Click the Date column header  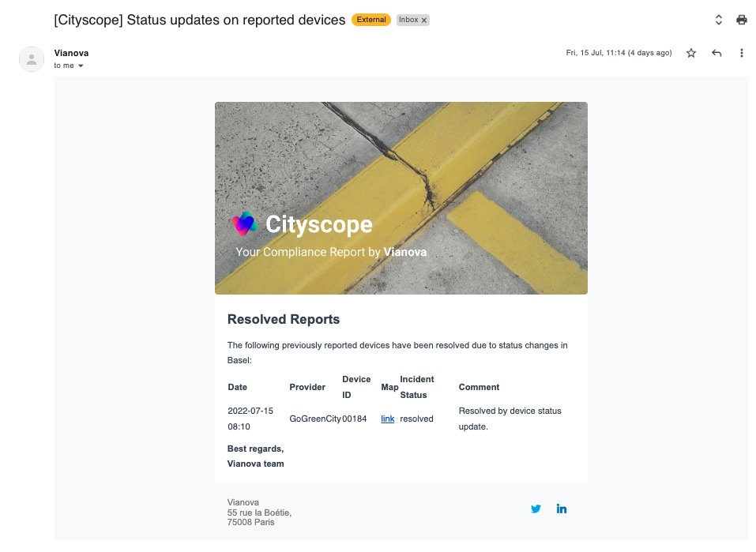click(237, 387)
